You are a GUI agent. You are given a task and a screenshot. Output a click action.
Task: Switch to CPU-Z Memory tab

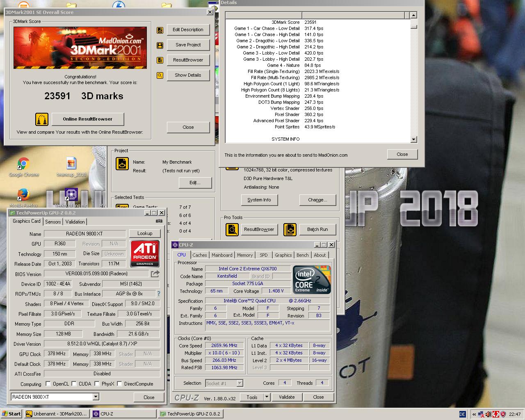tap(245, 255)
